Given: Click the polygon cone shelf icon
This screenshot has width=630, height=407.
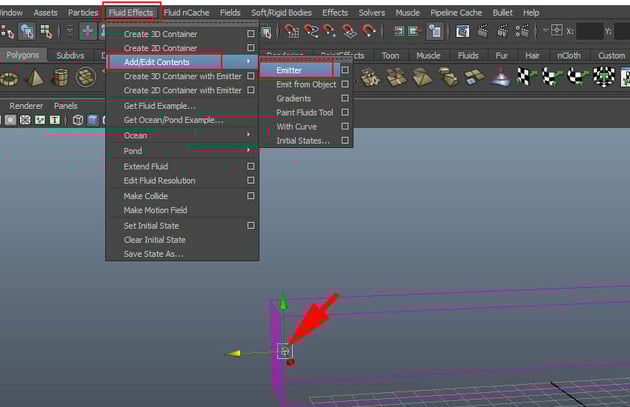Looking at the screenshot, I should click(35, 77).
